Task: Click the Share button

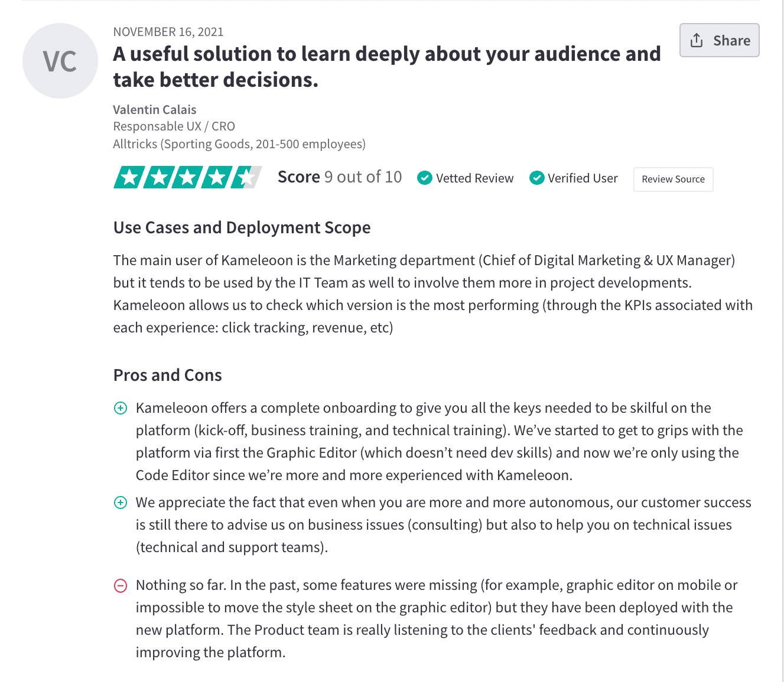Action: (719, 40)
